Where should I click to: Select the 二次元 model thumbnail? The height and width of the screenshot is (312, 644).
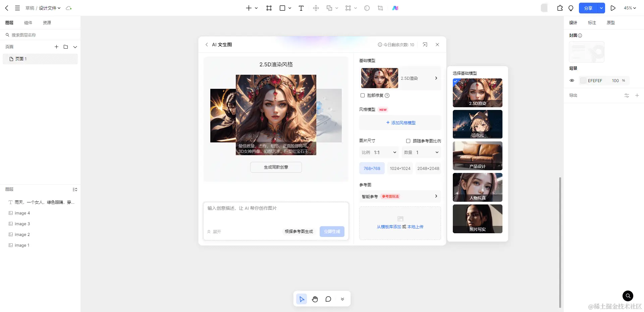477,124
